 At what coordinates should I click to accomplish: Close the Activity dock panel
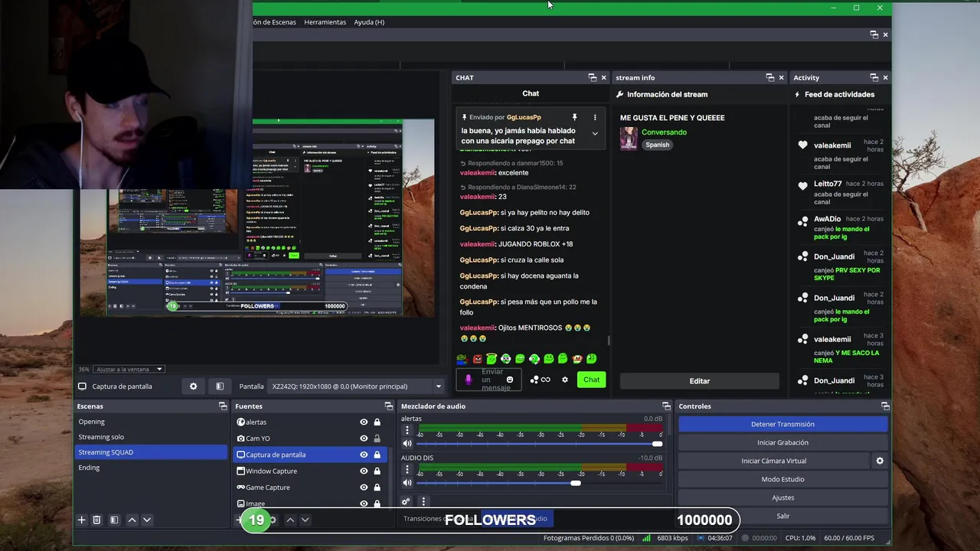885,77
